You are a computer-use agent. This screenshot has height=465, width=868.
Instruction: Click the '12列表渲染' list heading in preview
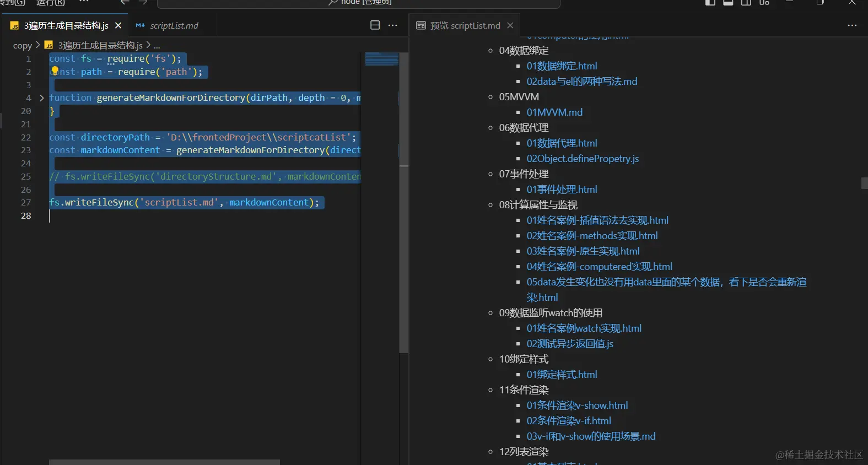524,452
